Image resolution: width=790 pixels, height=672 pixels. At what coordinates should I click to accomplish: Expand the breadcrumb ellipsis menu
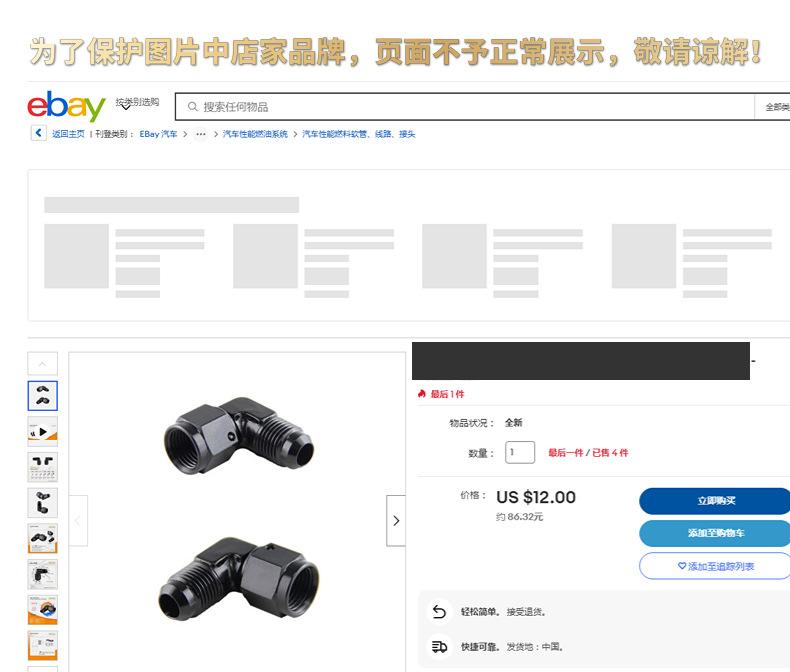(201, 134)
